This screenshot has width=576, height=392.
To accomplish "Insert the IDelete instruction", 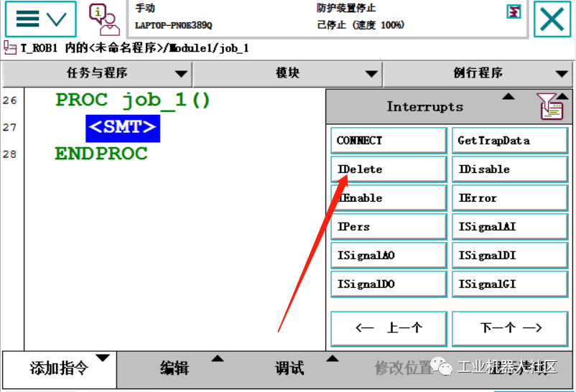I will [x=389, y=169].
